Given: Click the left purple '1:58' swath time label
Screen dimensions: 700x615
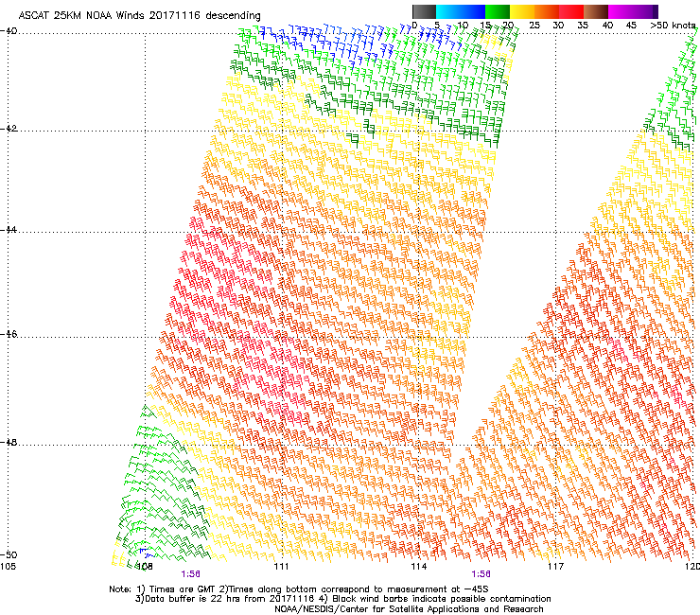Looking at the screenshot, I should point(191,574).
